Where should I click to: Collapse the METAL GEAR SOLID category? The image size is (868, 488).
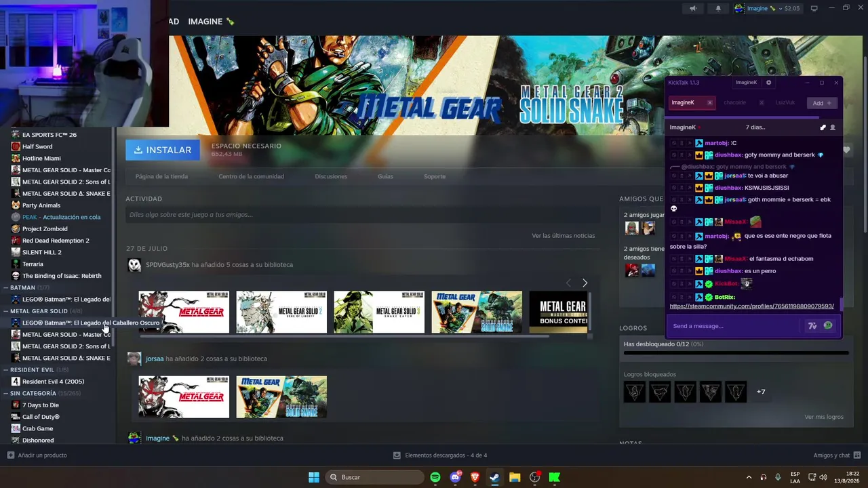(x=5, y=311)
